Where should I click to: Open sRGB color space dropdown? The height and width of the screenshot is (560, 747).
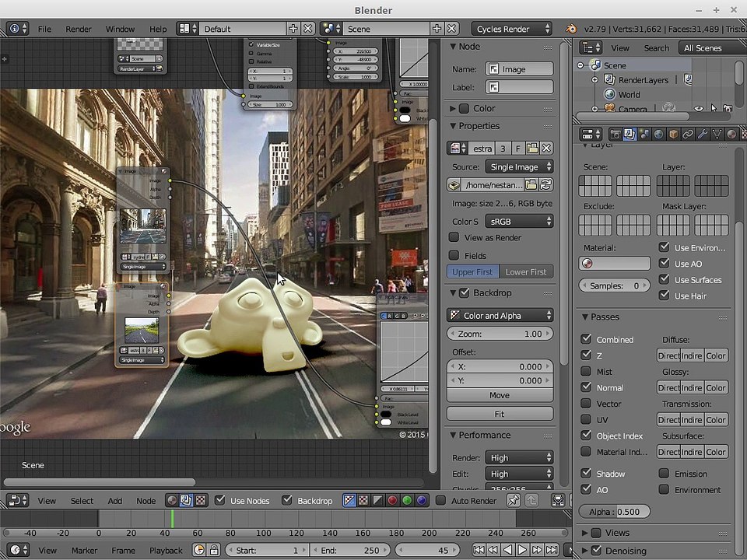(x=519, y=221)
